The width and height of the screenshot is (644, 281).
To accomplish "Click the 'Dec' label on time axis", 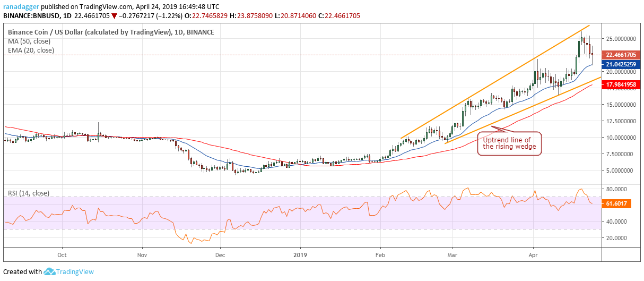I will [x=221, y=255].
